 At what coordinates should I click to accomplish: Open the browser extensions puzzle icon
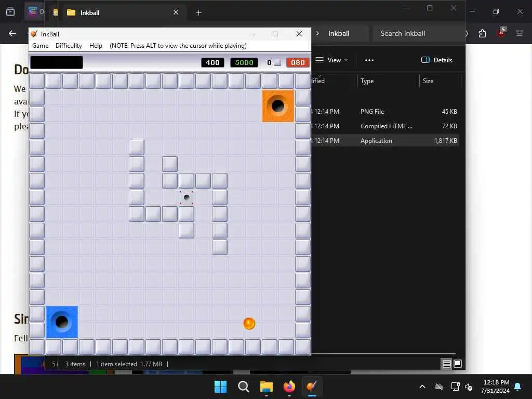coord(482,33)
